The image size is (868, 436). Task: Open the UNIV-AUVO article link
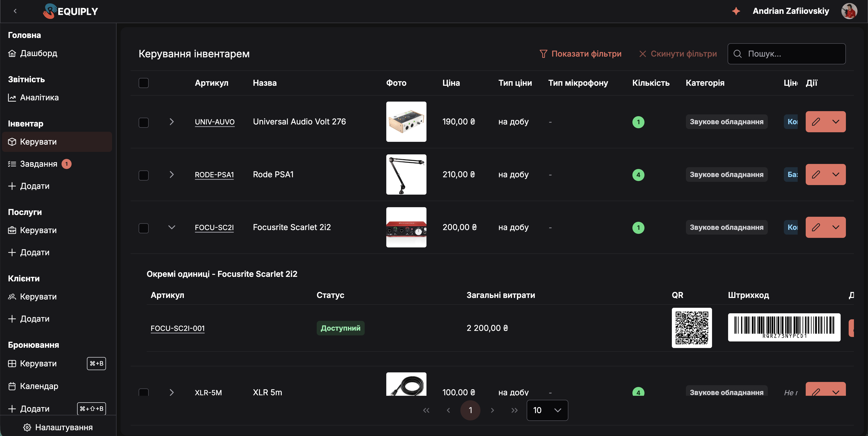(215, 122)
